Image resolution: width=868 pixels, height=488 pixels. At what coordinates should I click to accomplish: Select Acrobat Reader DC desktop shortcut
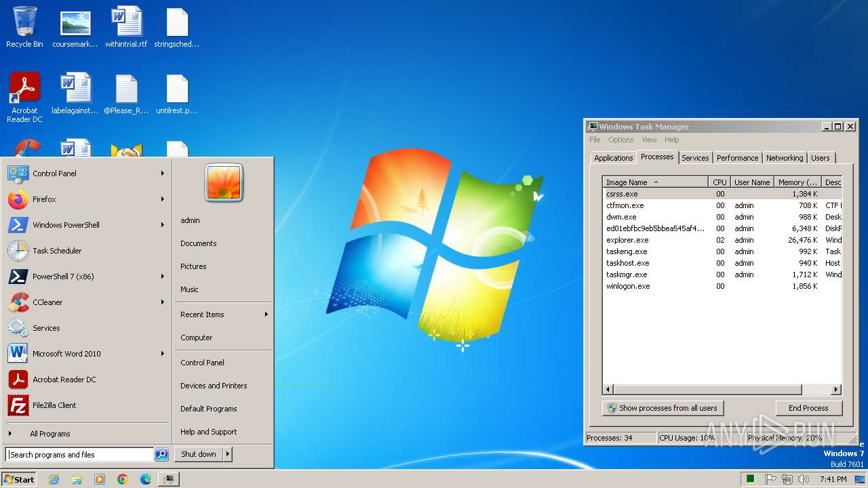pyautogui.click(x=24, y=98)
